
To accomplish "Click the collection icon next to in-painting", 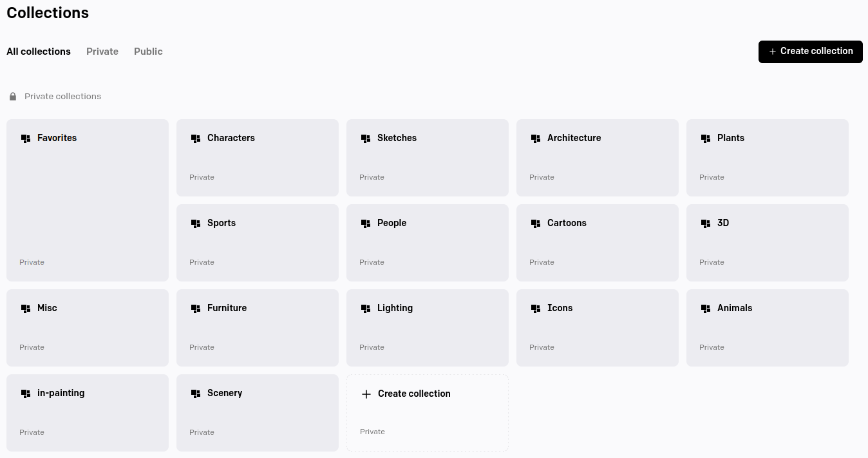I will click(x=26, y=394).
